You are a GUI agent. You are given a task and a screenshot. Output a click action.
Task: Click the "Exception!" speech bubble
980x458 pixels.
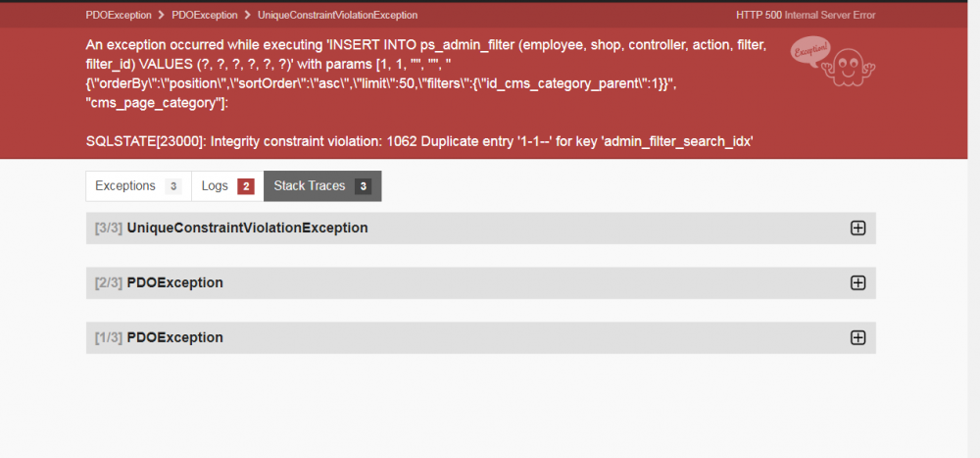pos(812,50)
